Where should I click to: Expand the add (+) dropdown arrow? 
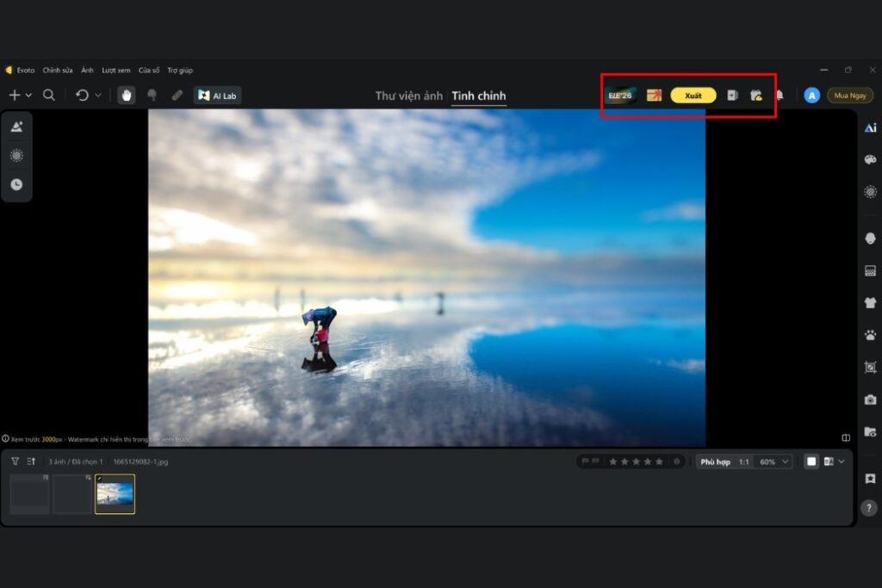[x=28, y=96]
